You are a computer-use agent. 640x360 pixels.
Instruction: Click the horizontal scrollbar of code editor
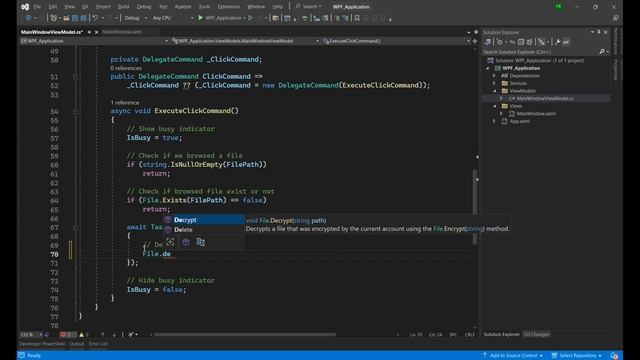pos(245,335)
